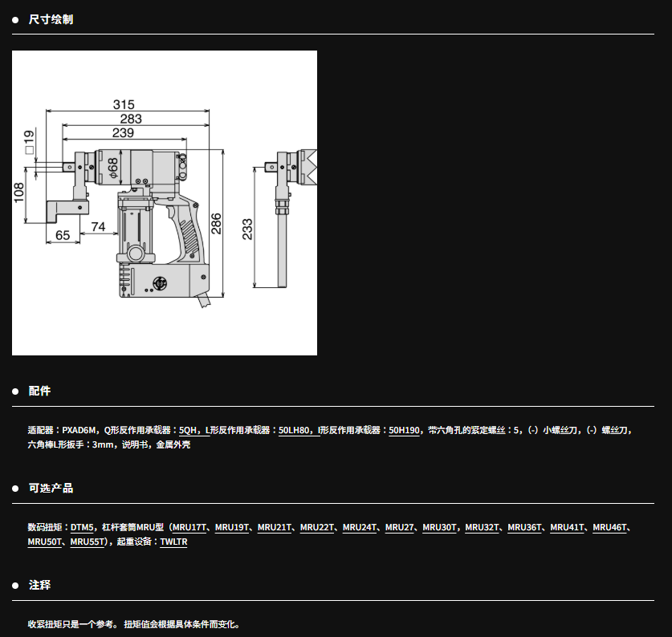Viewport: 672px width, 637px height.
Task: Click the 尺寸绘制 section heading
Action: tap(51, 19)
